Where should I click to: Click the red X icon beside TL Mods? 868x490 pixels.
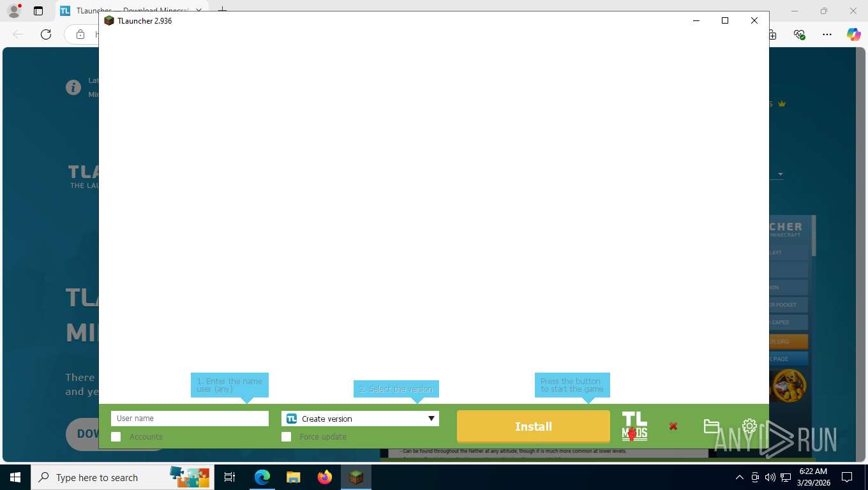point(673,426)
